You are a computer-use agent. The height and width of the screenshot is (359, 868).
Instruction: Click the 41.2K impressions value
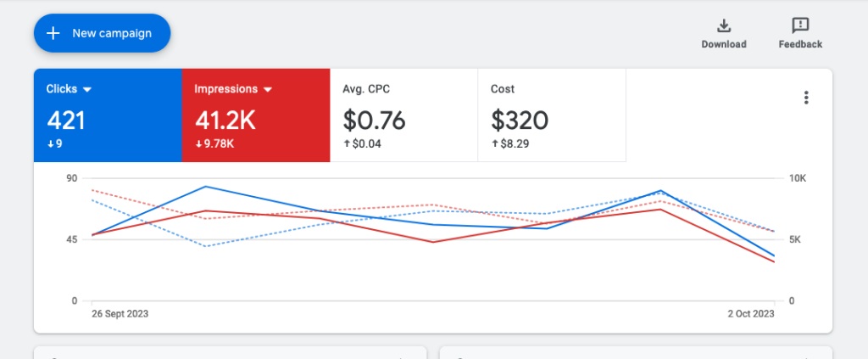[225, 121]
